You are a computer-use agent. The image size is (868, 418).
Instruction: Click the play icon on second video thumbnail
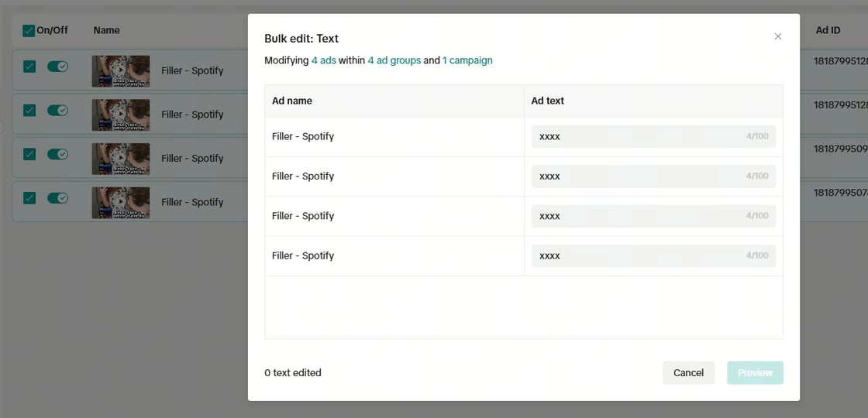click(121, 114)
